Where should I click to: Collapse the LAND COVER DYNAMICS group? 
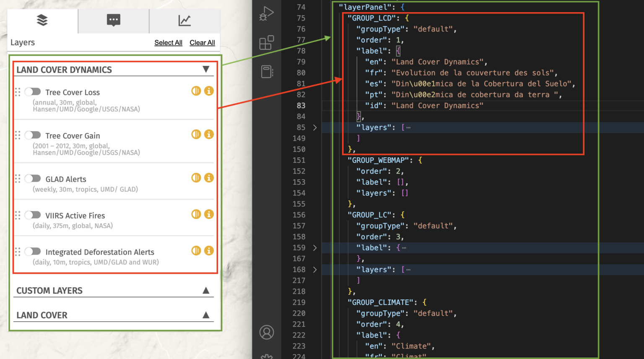coord(206,69)
